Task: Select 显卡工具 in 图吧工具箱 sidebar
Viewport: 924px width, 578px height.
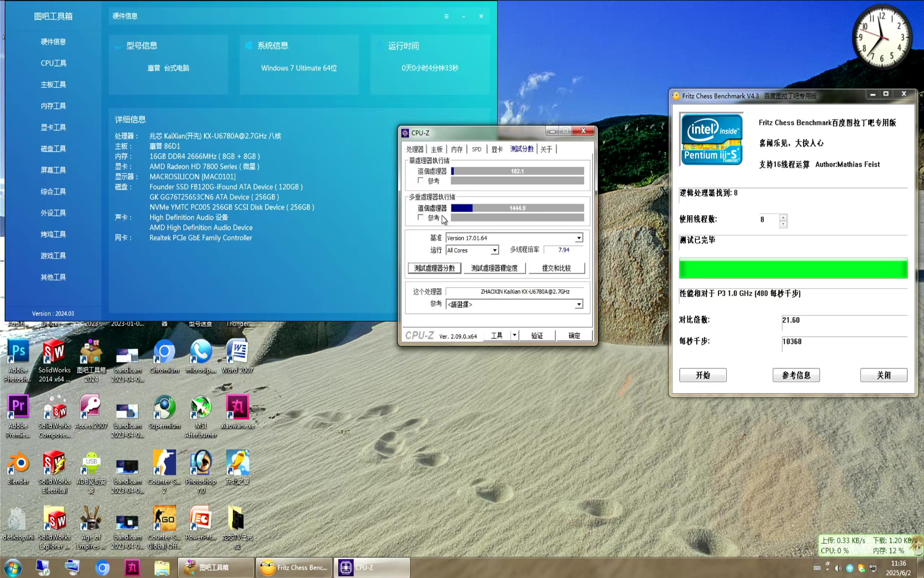Action: pos(54,127)
